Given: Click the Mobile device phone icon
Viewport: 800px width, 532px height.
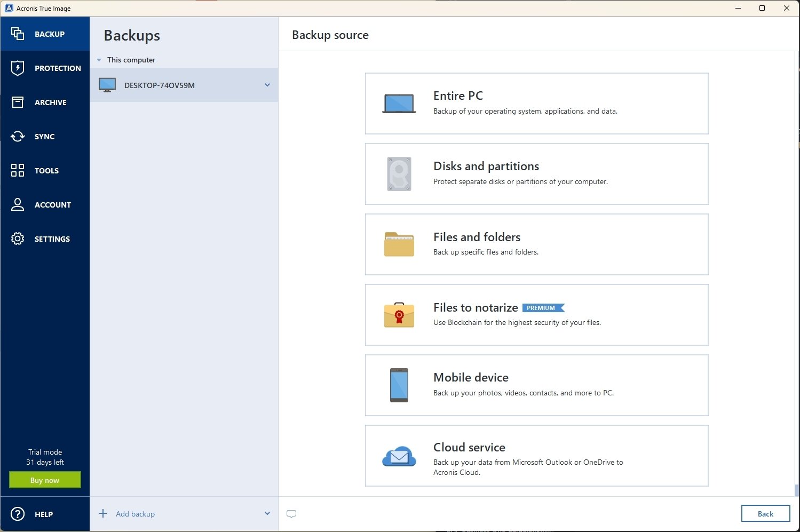Looking at the screenshot, I should point(399,385).
